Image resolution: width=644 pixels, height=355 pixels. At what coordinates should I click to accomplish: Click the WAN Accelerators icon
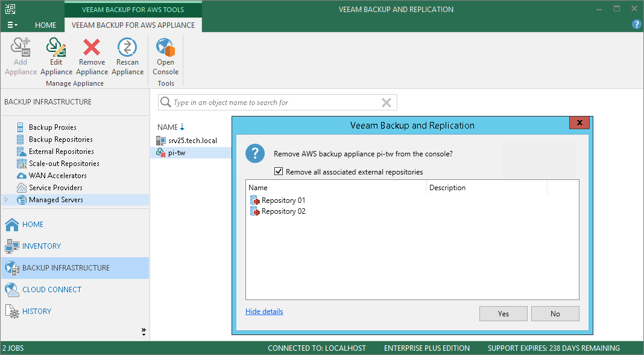coord(21,176)
